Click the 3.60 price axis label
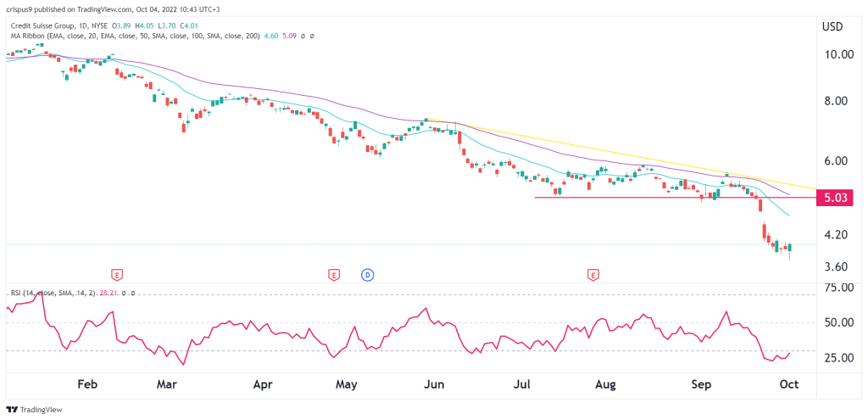The height and width of the screenshot is (420, 868). [x=836, y=267]
